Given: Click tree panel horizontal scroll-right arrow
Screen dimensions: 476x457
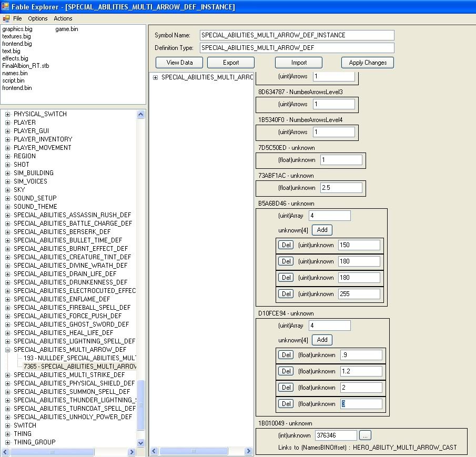Looking at the screenshot, I should click(131, 452).
